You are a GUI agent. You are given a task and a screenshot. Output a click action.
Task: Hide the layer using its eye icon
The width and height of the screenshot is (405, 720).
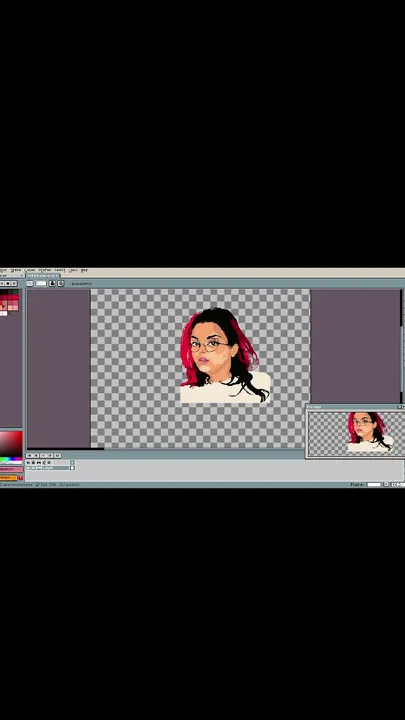click(x=28, y=468)
